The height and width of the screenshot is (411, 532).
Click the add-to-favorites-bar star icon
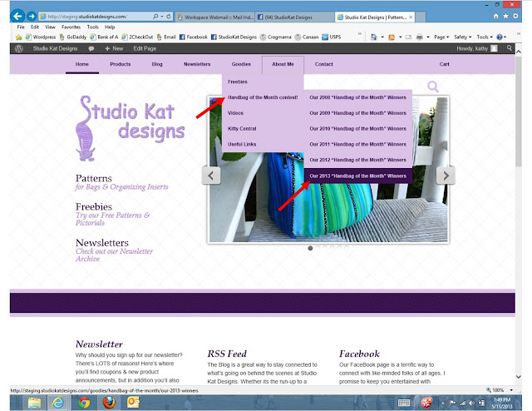coord(18,37)
